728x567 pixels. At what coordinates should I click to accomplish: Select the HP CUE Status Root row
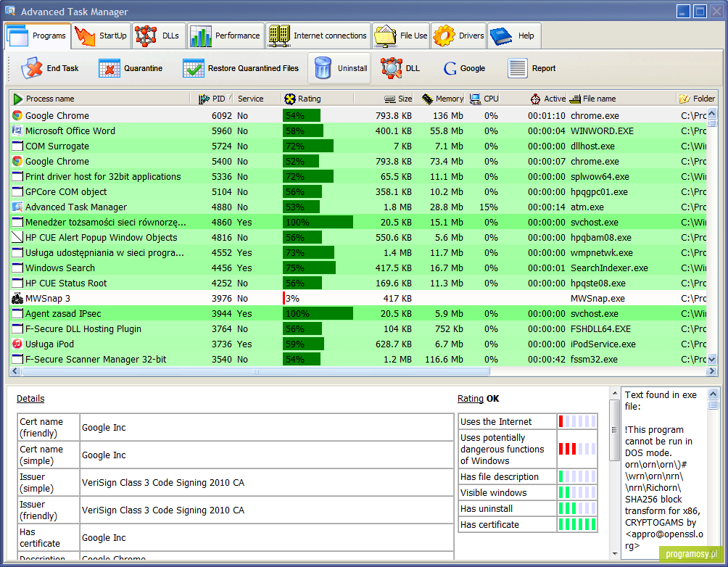[x=358, y=283]
